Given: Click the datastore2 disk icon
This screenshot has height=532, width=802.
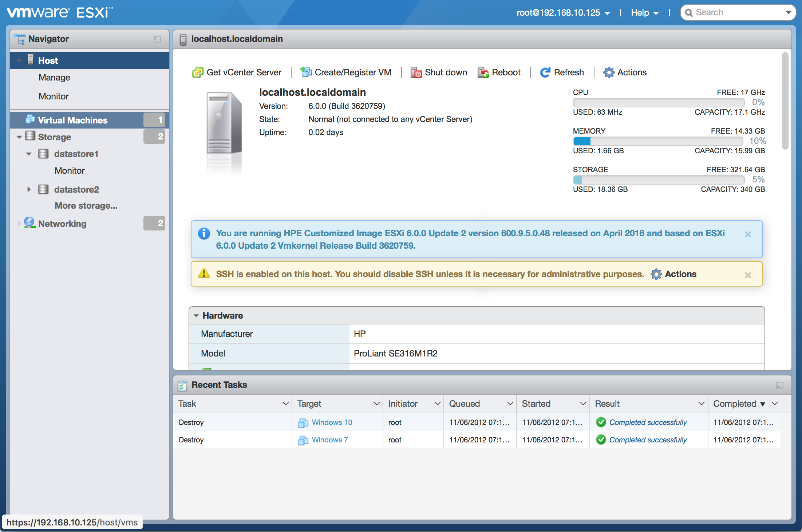Looking at the screenshot, I should (x=43, y=189).
